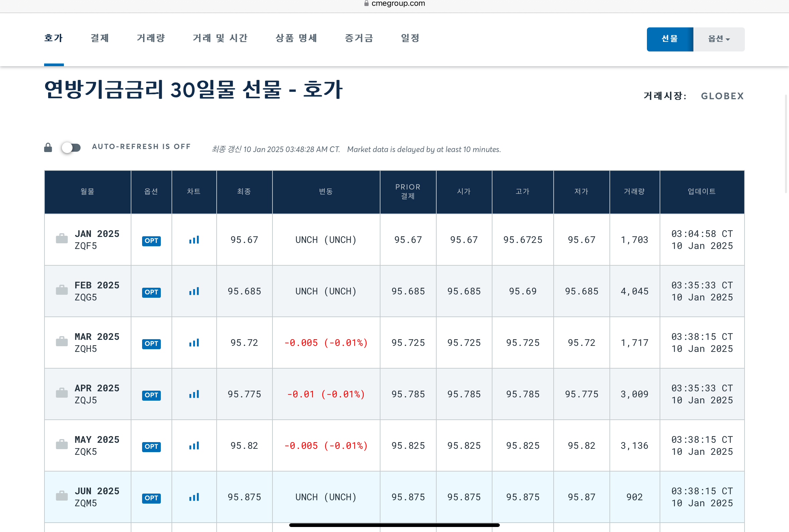The image size is (789, 532).
Task: Switch to the 결제 tab
Action: (100, 38)
